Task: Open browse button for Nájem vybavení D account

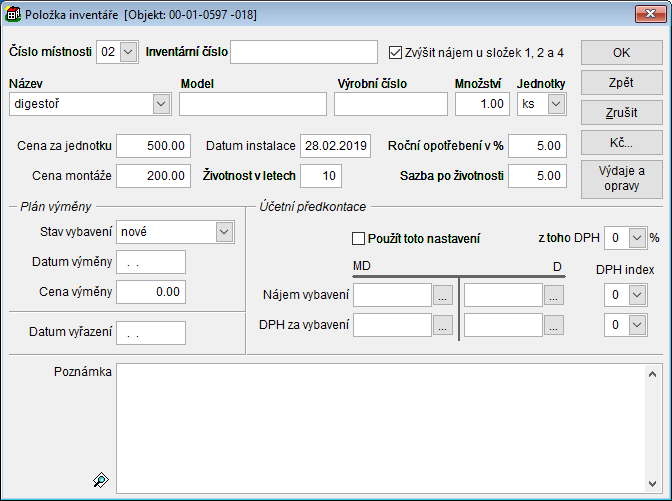Action: click(554, 295)
